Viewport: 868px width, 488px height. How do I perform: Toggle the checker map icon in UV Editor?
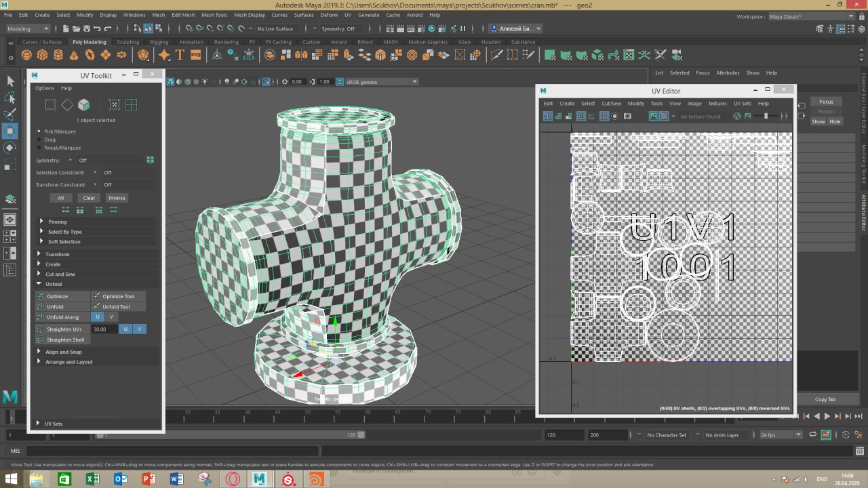(665, 117)
